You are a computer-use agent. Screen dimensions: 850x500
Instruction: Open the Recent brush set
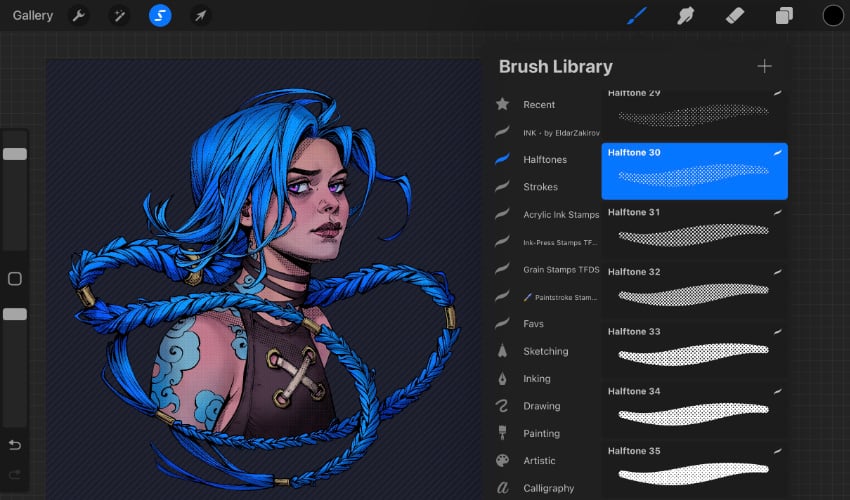click(547, 105)
